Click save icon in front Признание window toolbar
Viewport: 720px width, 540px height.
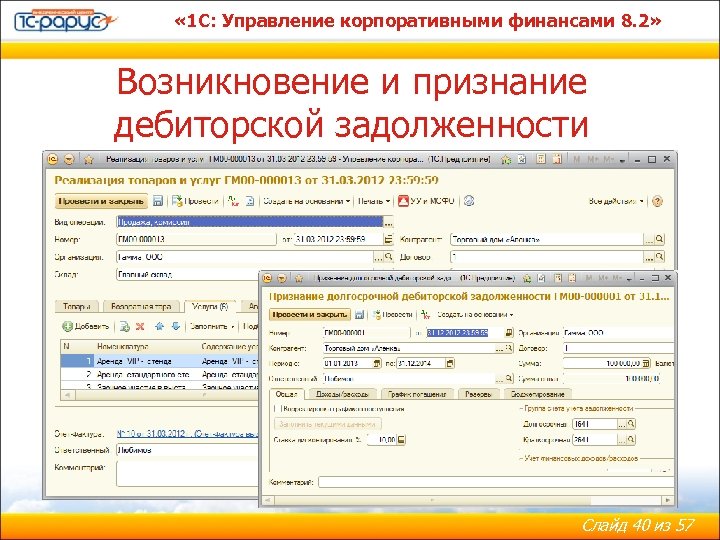coord(360,315)
